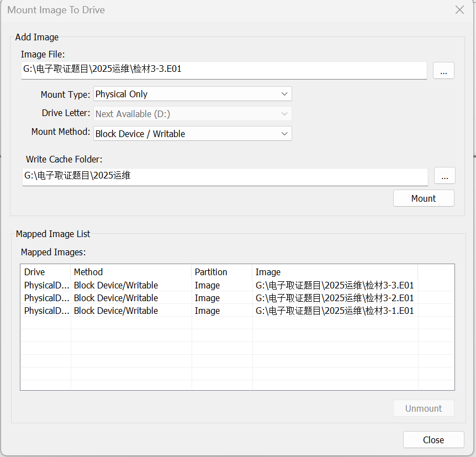Click browse button next to Image File
Image resolution: width=476 pixels, height=457 pixels.
[443, 70]
